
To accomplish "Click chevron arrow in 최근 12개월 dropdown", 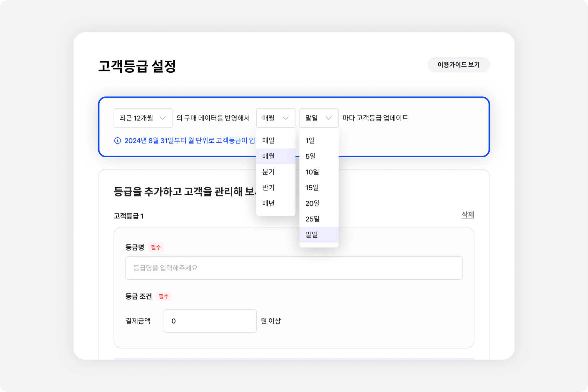I will tap(163, 118).
